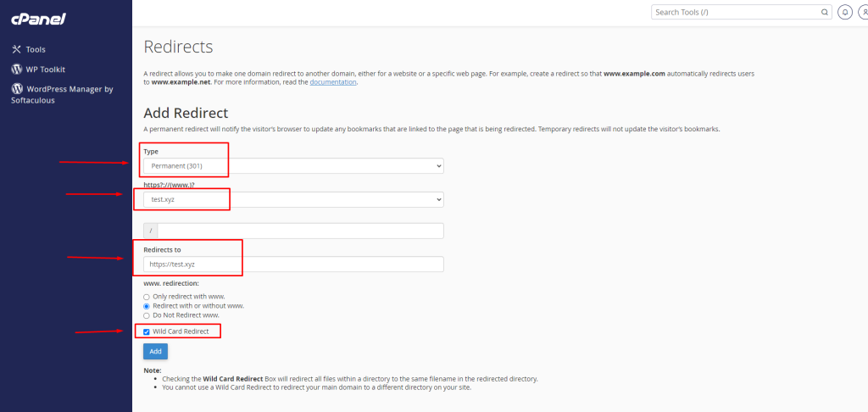Click the search magnifier icon
The image size is (868, 412).
pos(824,13)
